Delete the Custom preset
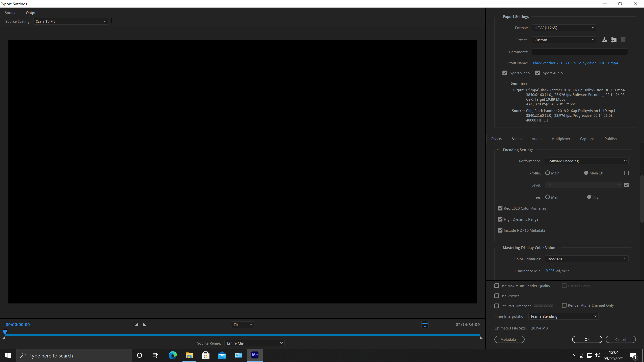Screen dimensions: 644x362 [x=623, y=40]
